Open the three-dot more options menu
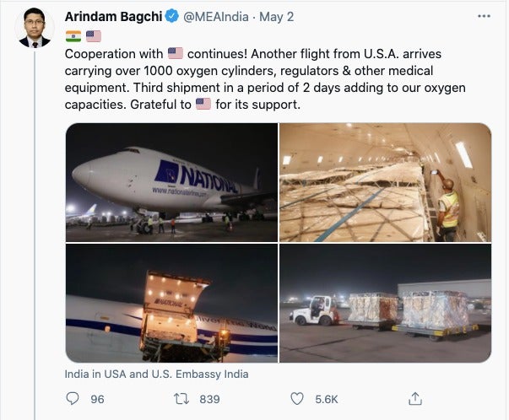Screen dimensions: 509x420 click(484, 16)
